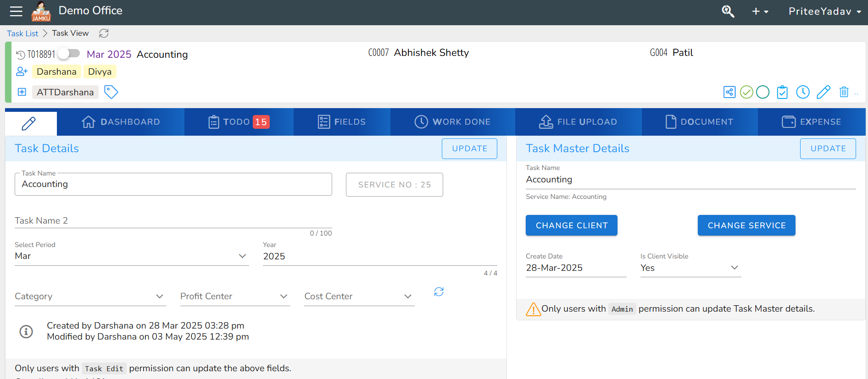Click the plus box icon beside ATTDarshana
This screenshot has height=379, width=868.
click(x=22, y=92)
